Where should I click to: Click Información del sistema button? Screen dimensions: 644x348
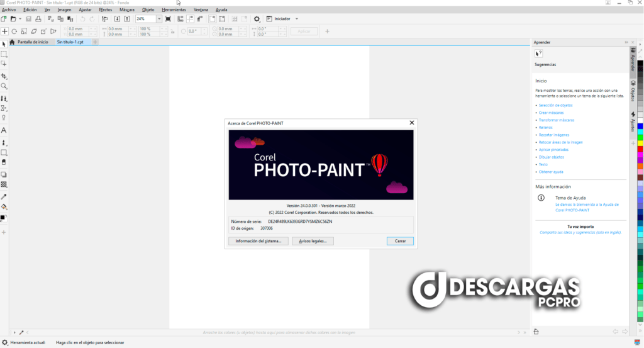pos(258,241)
